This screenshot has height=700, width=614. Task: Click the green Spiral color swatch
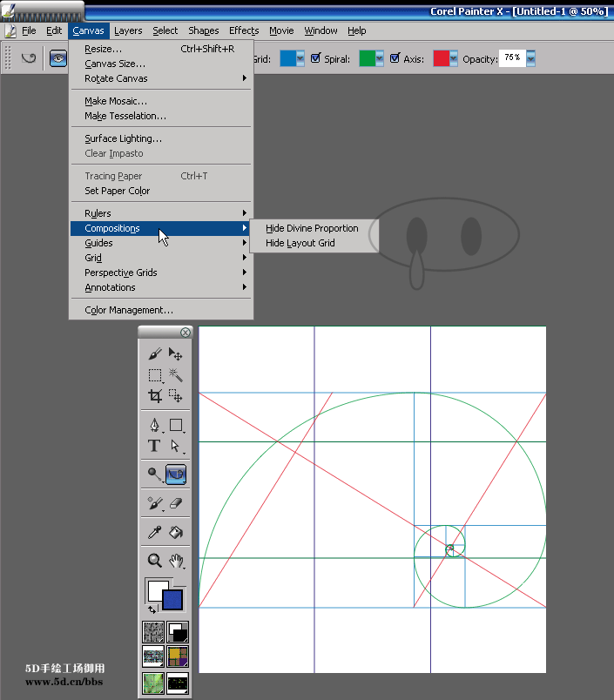pyautogui.click(x=367, y=58)
